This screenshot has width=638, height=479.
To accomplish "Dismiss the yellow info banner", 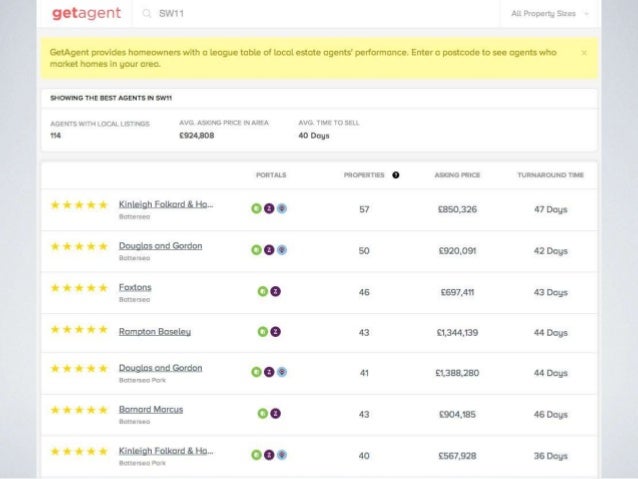I will click(584, 52).
